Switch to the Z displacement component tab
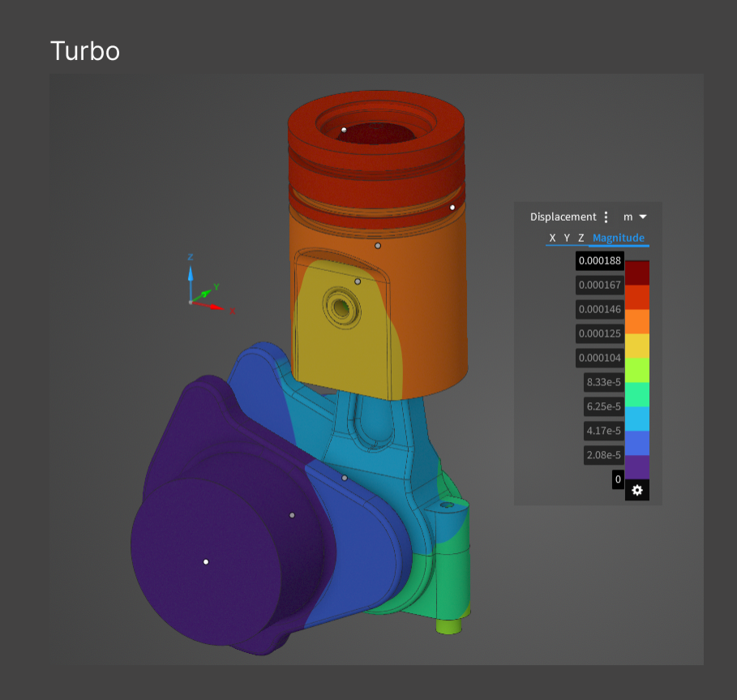 [x=581, y=238]
